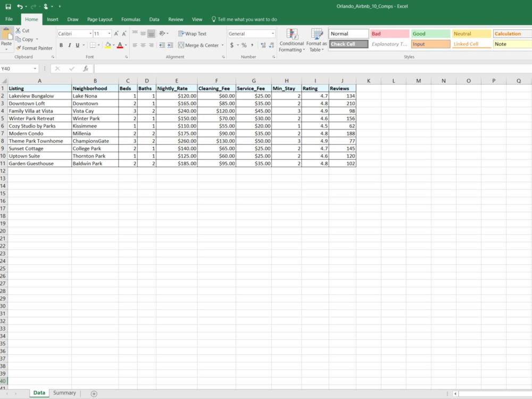This screenshot has height=399, width=532.
Task: Select column E header
Action: pos(177,81)
